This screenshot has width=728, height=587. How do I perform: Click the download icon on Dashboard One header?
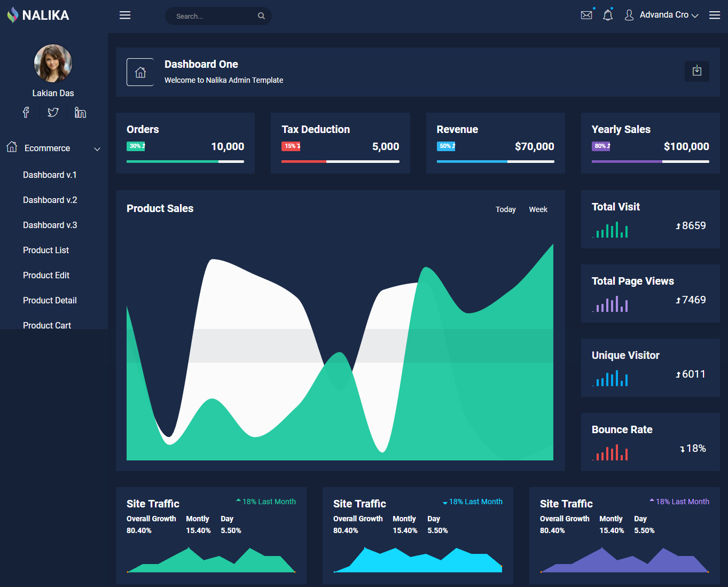[696, 71]
